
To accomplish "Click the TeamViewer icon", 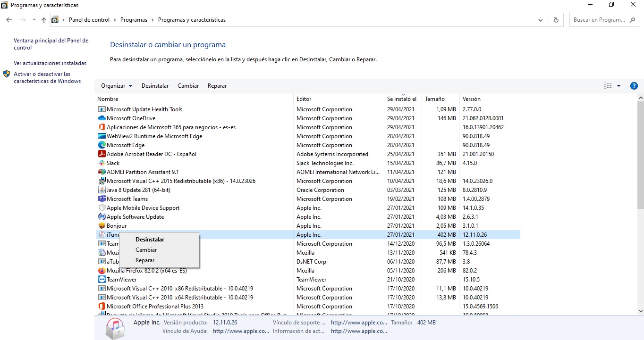I will click(x=102, y=280).
